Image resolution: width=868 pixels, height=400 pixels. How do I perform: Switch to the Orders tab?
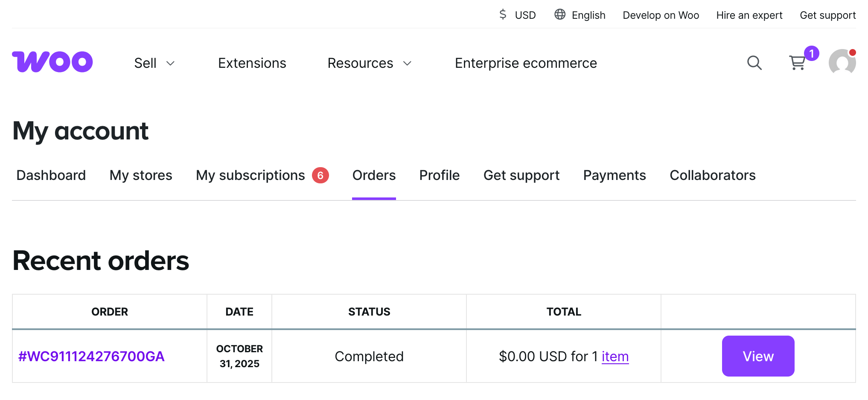[x=374, y=175]
